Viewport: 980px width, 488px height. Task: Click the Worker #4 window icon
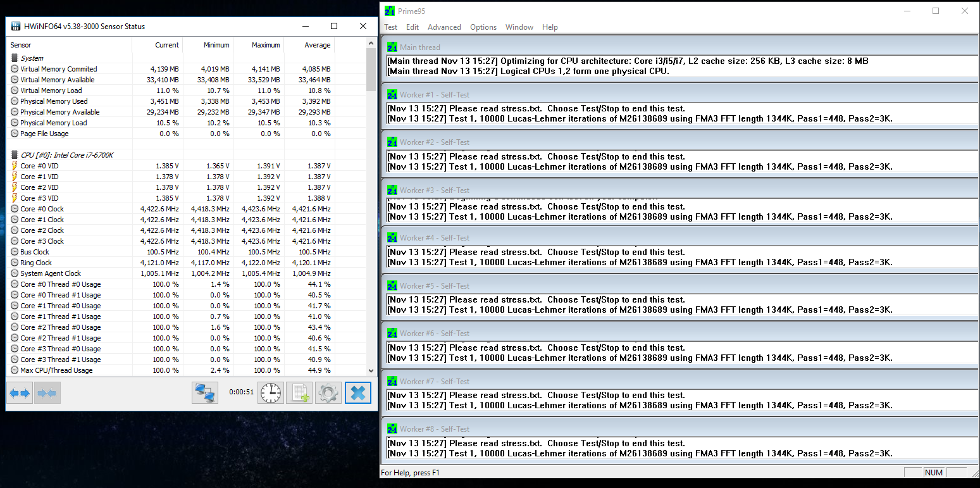click(392, 238)
